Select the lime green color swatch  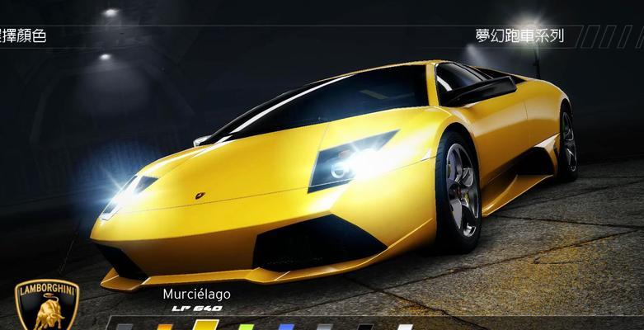tap(246, 328)
